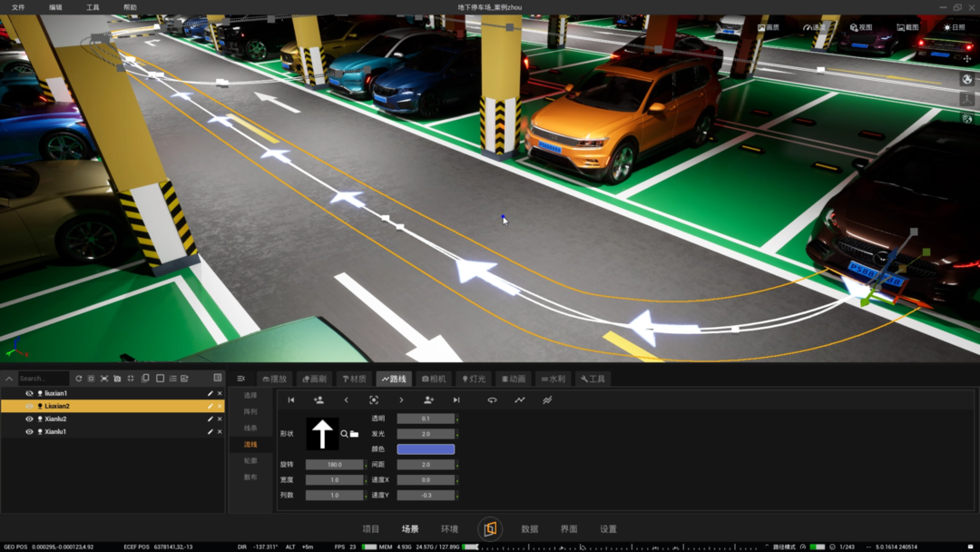Click the globe icon in the viewport
This screenshot has width=980, height=552.
(x=967, y=80)
